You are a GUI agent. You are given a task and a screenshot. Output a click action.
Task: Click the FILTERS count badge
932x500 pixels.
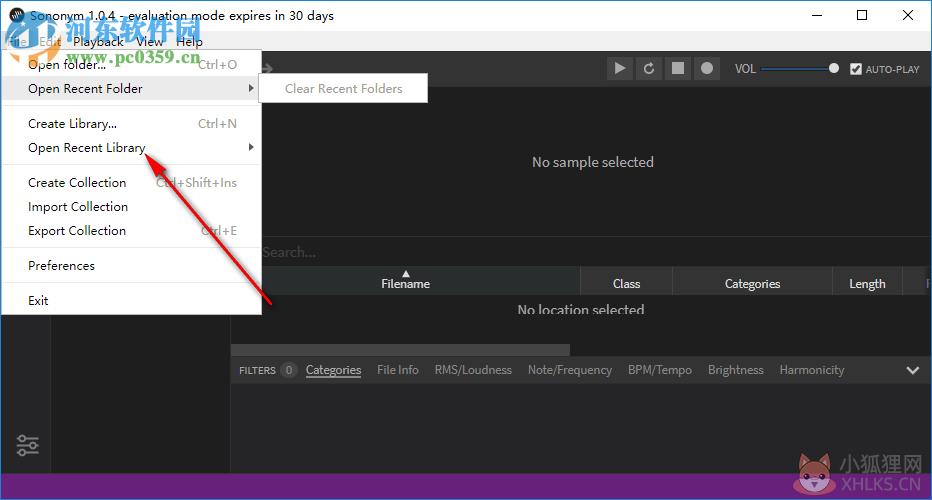pos(288,370)
